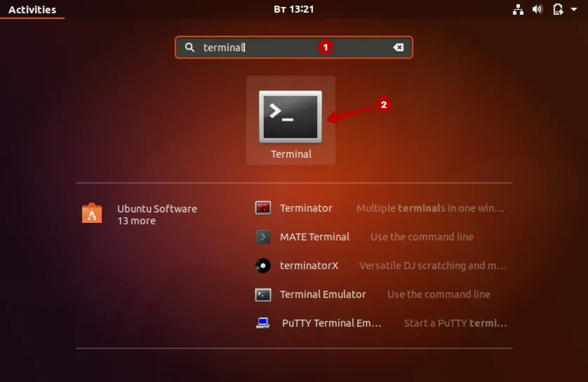
Task: Open the Ubuntu Software shopping bag icon
Action: click(92, 213)
